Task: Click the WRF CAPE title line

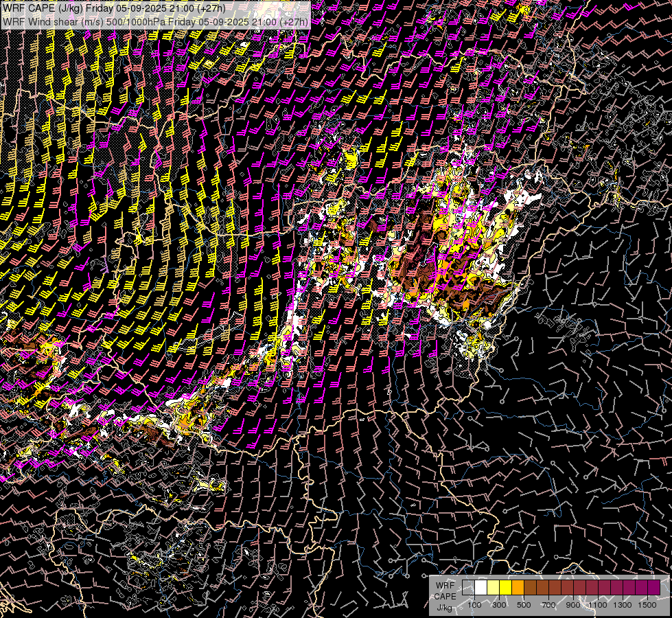Action: (x=114, y=8)
